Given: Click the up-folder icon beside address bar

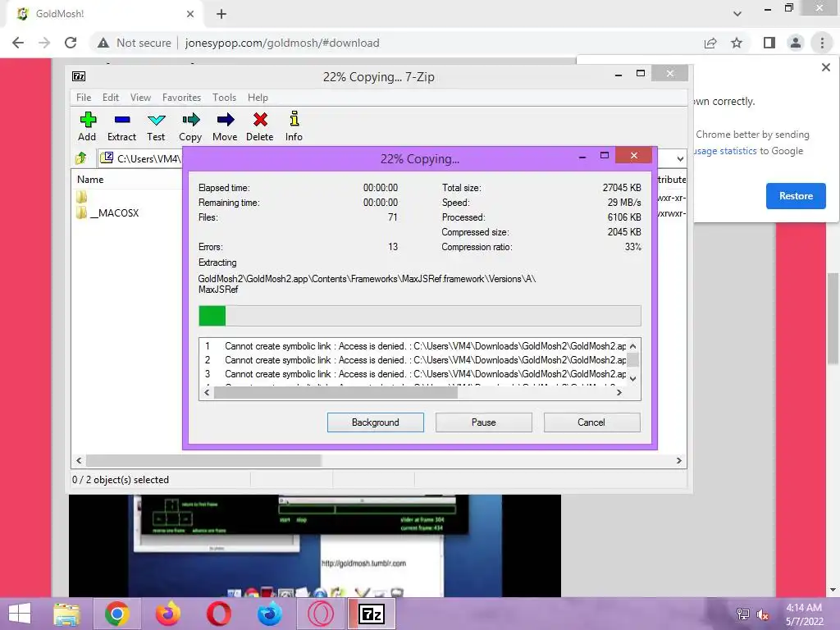Looking at the screenshot, I should coord(81,158).
